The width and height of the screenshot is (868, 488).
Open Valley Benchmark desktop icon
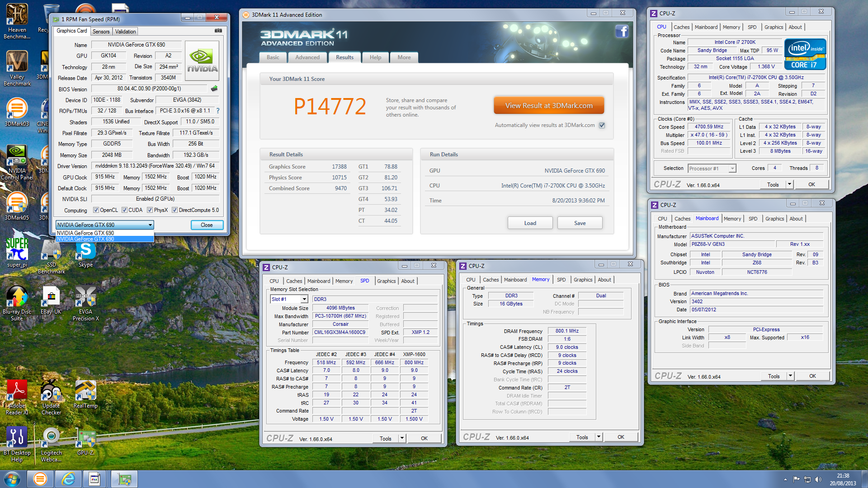17,68
